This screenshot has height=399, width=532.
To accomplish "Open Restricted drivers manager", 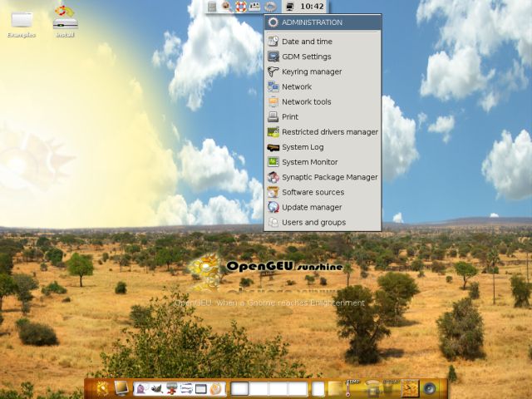I will pyautogui.click(x=323, y=132).
